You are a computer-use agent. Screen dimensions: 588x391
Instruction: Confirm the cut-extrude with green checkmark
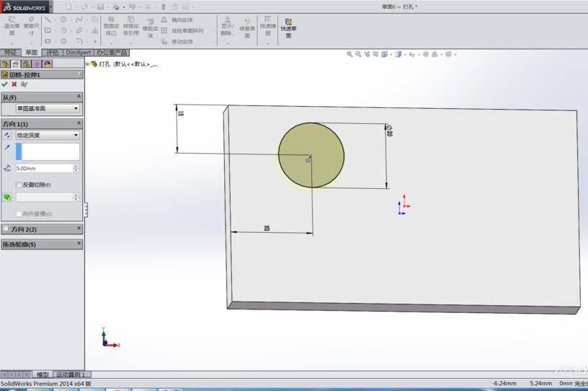click(x=4, y=84)
